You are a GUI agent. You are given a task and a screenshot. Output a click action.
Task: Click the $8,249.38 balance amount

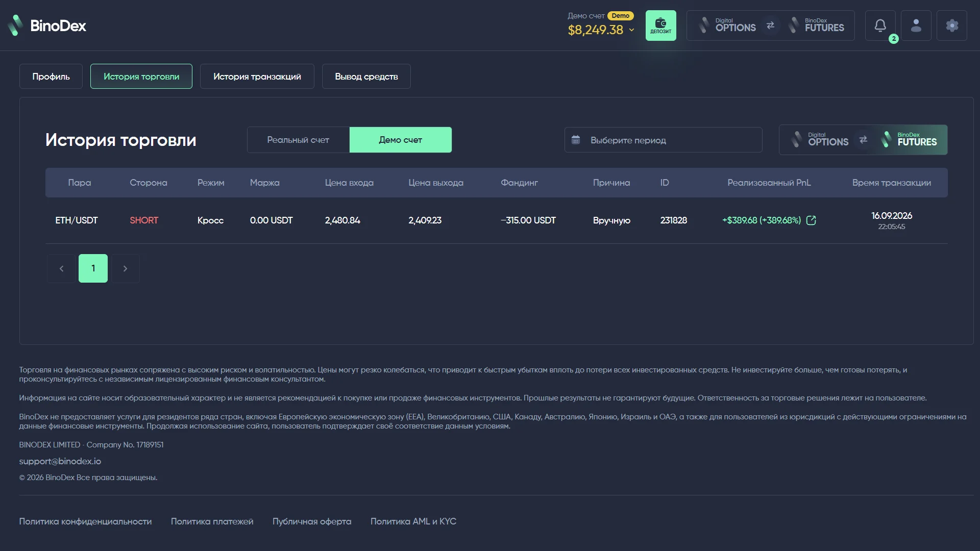point(596,30)
